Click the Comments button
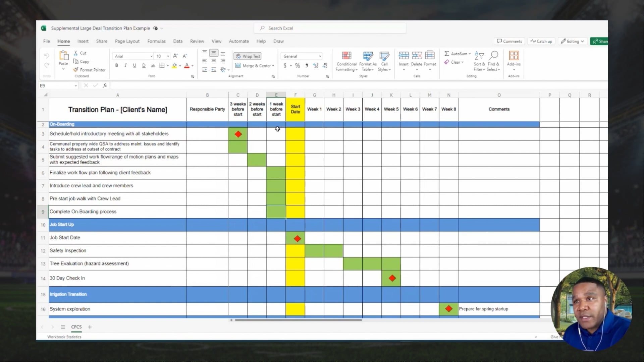This screenshot has height=362, width=644. [x=509, y=41]
